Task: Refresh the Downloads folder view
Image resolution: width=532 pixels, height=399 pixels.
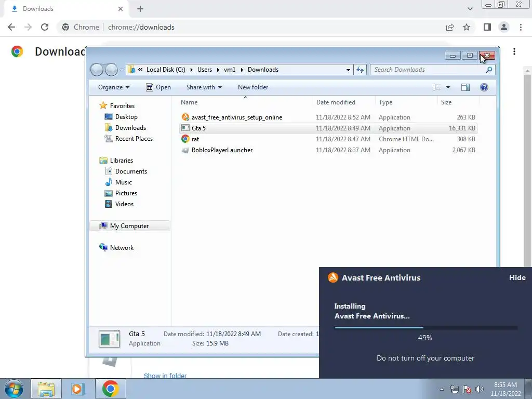Action: [360, 70]
